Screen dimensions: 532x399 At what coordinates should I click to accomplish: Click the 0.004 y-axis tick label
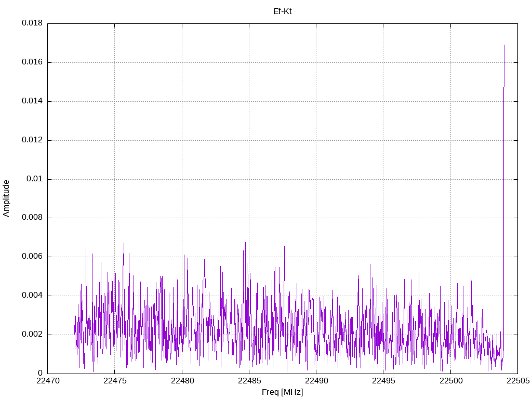[32, 296]
